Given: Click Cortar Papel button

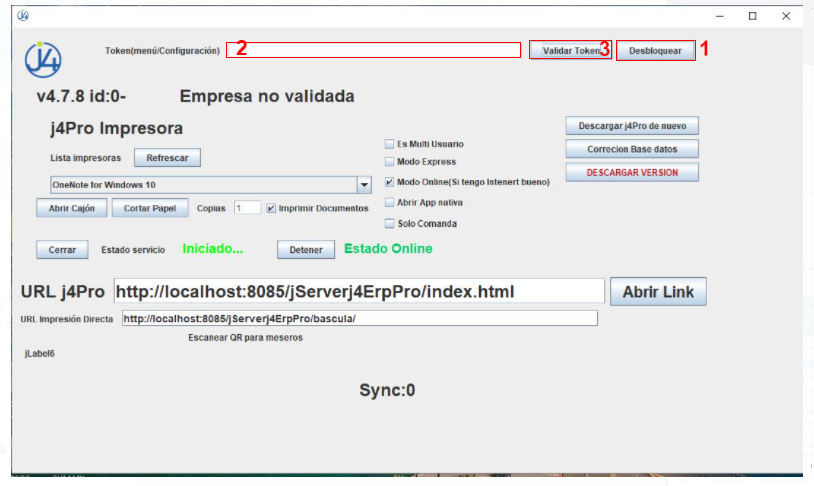Looking at the screenshot, I should pyautogui.click(x=150, y=208).
